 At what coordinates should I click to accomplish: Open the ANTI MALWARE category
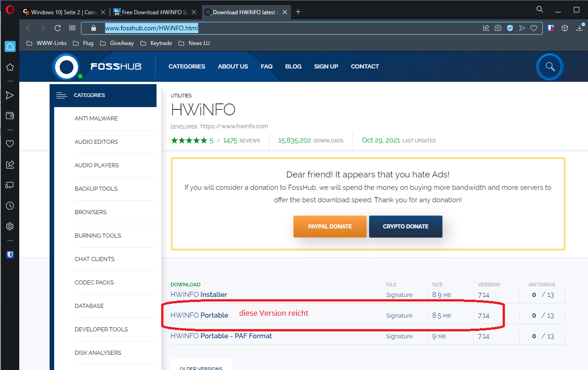click(x=96, y=119)
